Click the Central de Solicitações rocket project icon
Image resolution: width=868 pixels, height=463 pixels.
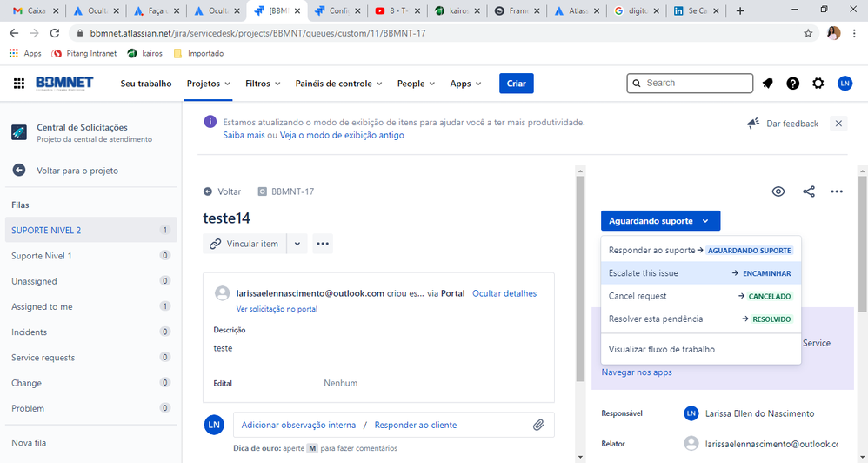tap(19, 132)
